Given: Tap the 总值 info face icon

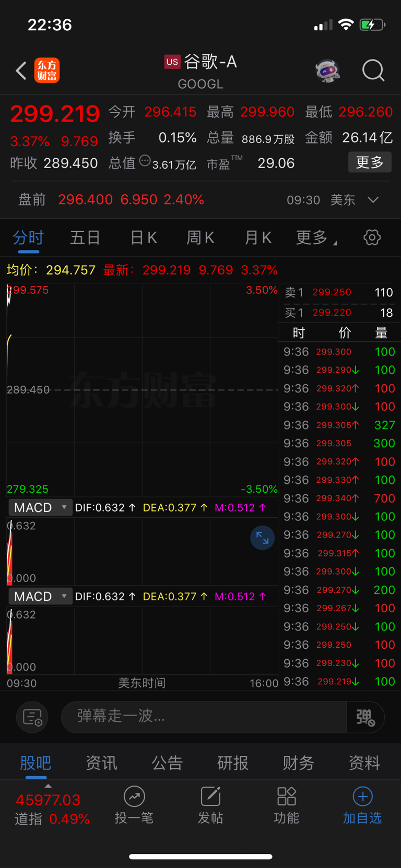Looking at the screenshot, I should pyautogui.click(x=145, y=161).
